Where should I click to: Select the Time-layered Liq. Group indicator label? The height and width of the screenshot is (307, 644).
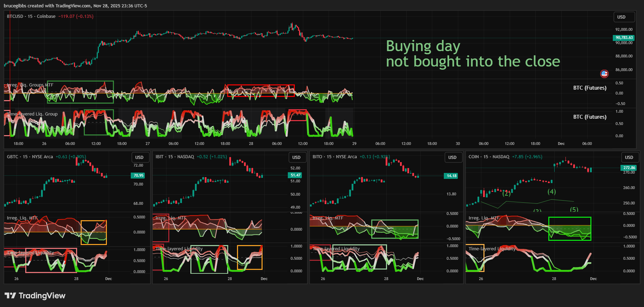click(x=32, y=114)
